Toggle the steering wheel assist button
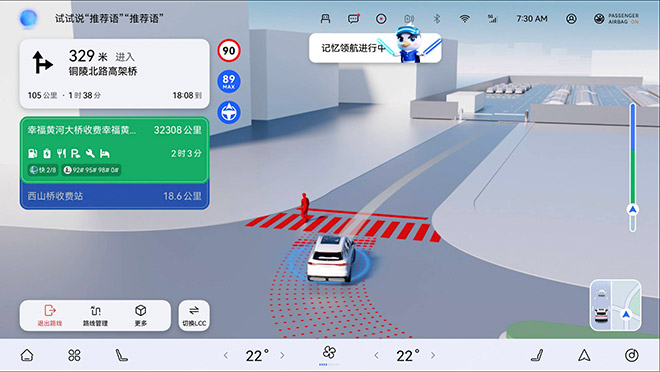Screen dimensions: 660x372 tap(229, 112)
